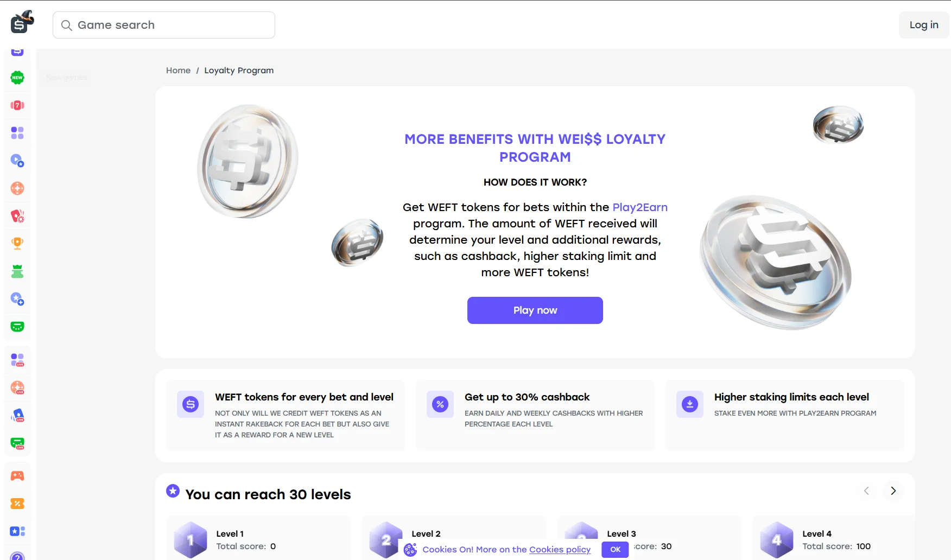Focus the Game search field
Screen dimensions: 951x560
[164, 25]
